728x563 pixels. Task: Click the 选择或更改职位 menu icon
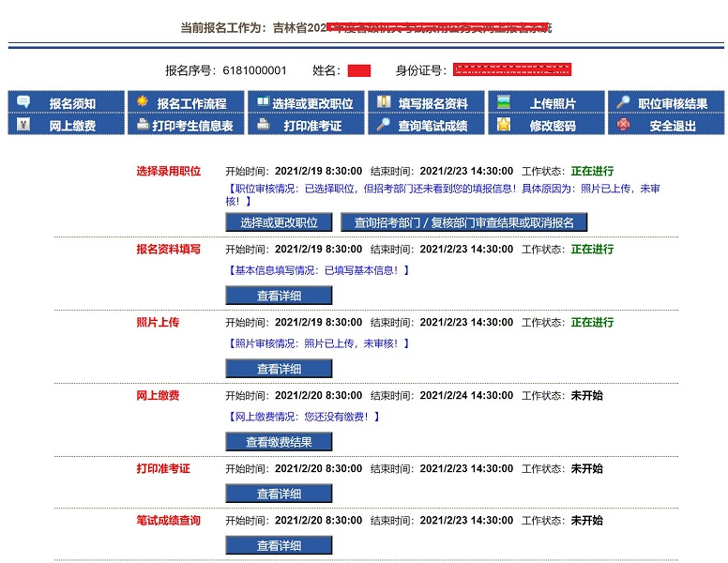[x=263, y=101]
